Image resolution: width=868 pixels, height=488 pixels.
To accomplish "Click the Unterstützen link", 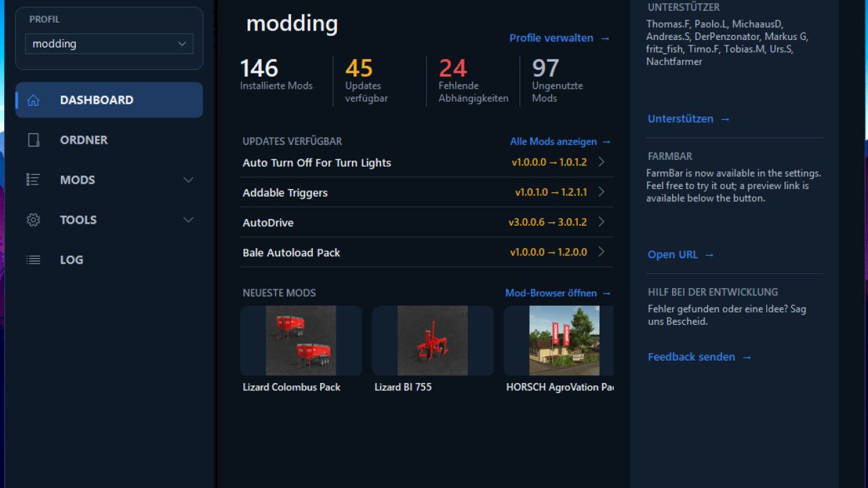I will point(688,119).
